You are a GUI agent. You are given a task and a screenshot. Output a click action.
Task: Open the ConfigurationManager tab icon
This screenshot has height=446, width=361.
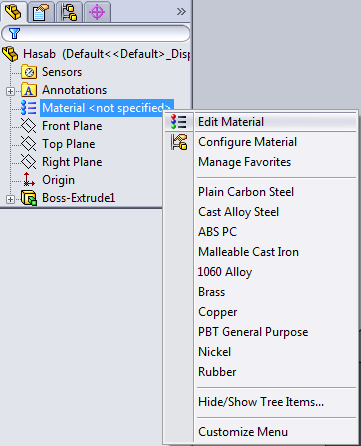click(69, 13)
